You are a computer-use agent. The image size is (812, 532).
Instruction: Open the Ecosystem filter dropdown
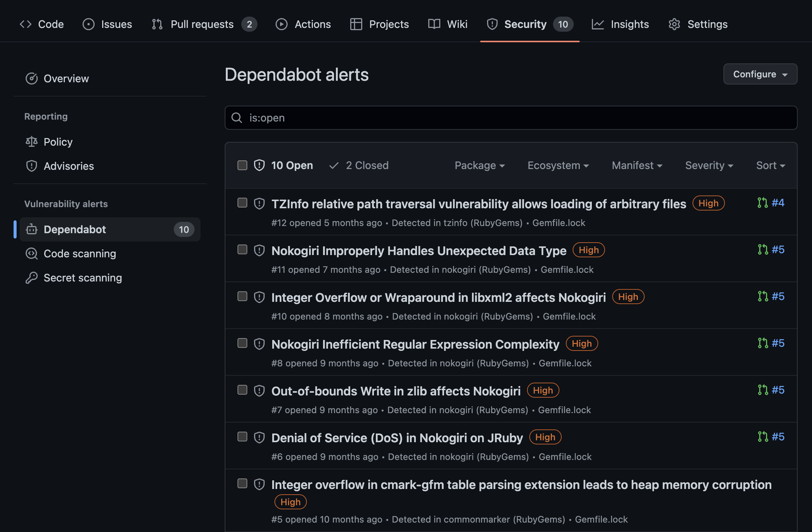[x=558, y=165]
